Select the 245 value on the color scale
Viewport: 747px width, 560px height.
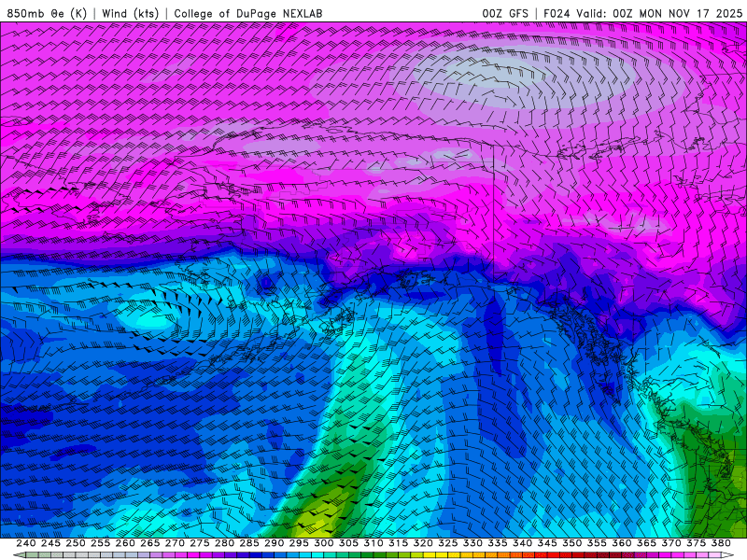50,543
